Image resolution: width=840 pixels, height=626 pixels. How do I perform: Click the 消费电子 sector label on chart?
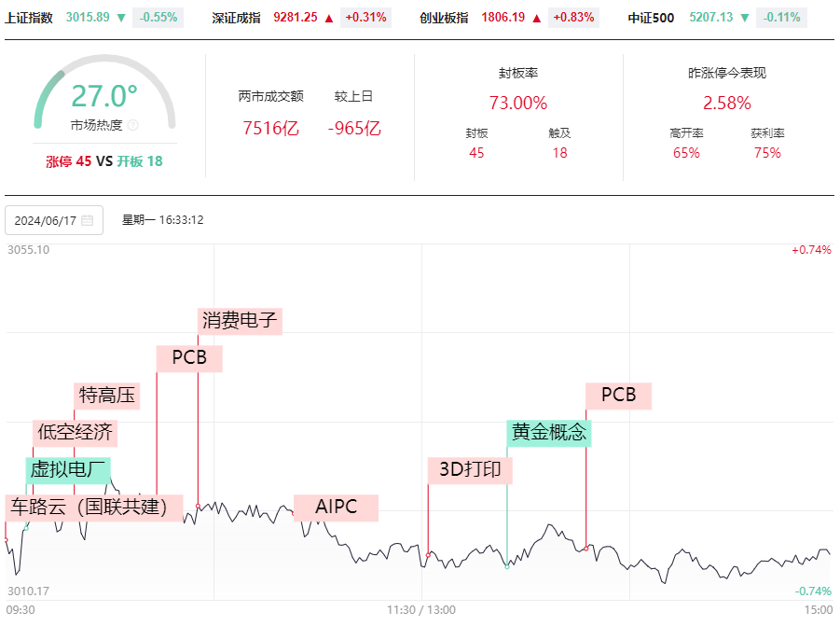tap(240, 322)
